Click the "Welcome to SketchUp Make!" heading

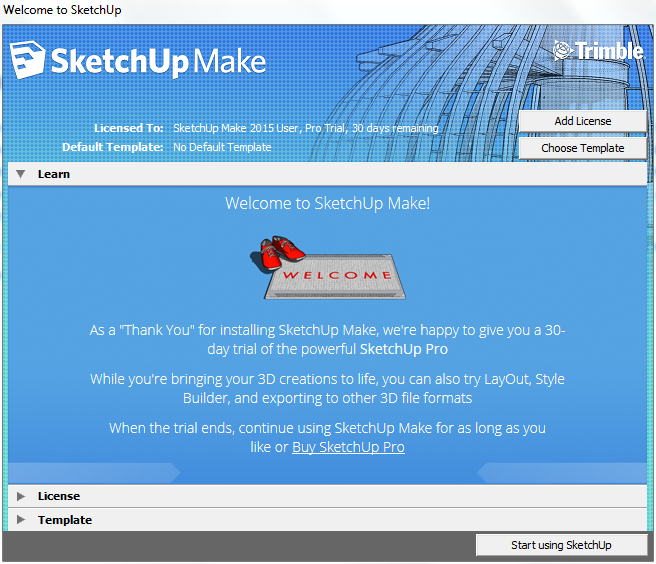(x=328, y=203)
